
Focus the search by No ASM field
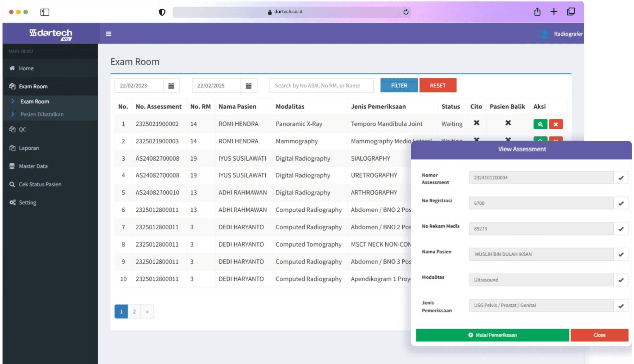pyautogui.click(x=322, y=86)
